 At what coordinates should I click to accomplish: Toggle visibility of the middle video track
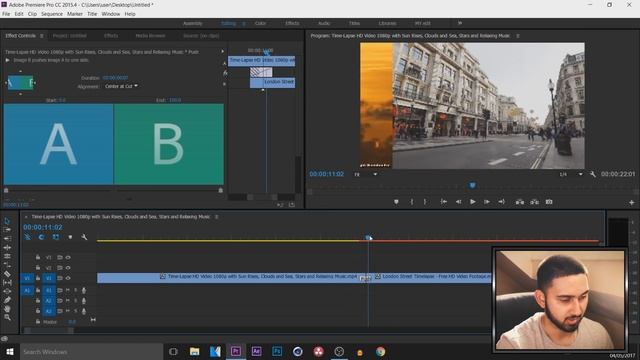click(x=68, y=268)
